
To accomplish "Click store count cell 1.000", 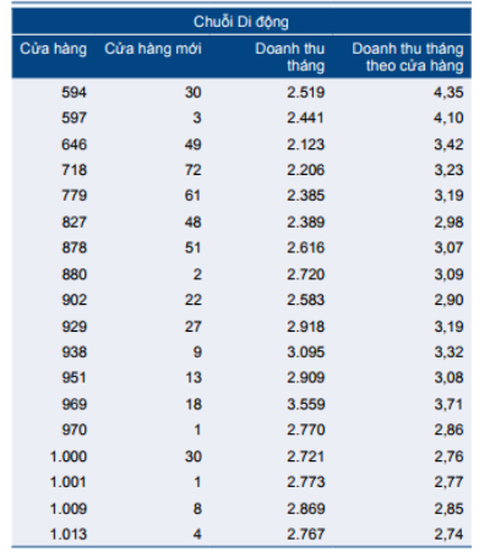I will (68, 457).
